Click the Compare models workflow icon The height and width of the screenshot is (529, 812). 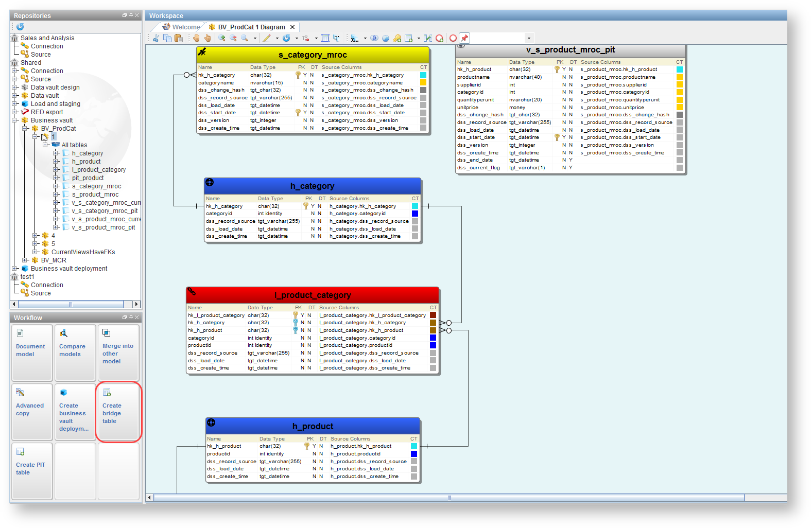63,333
